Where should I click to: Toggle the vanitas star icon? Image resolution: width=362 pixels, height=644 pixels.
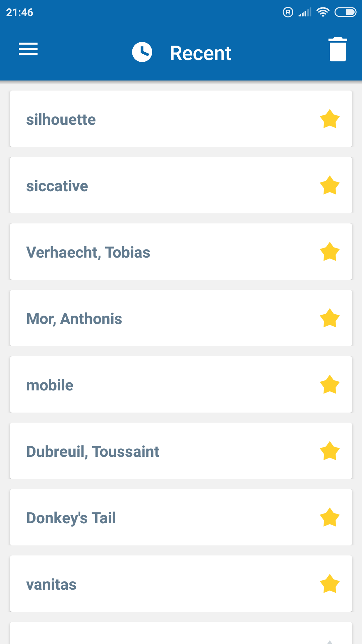(330, 584)
